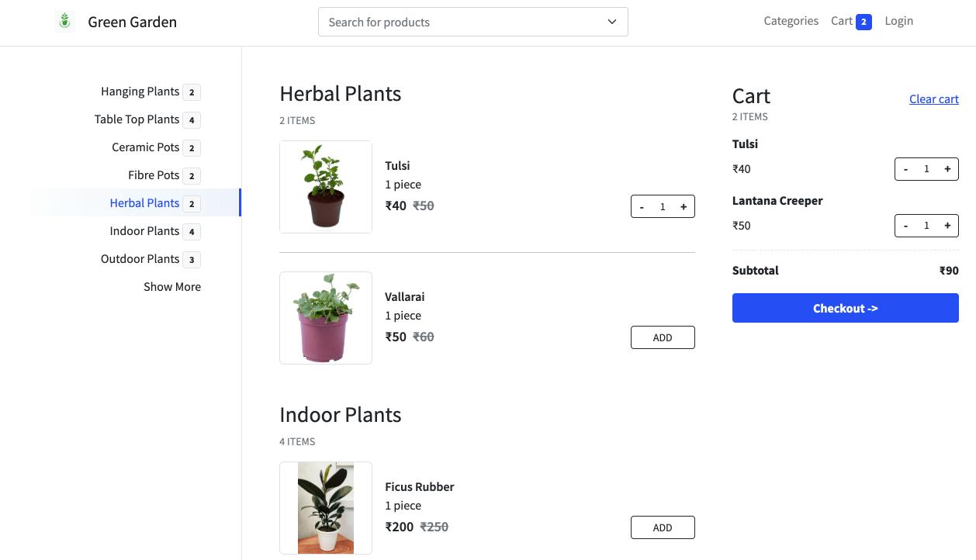Click plus for Tulsi in cart panel

coord(947,169)
